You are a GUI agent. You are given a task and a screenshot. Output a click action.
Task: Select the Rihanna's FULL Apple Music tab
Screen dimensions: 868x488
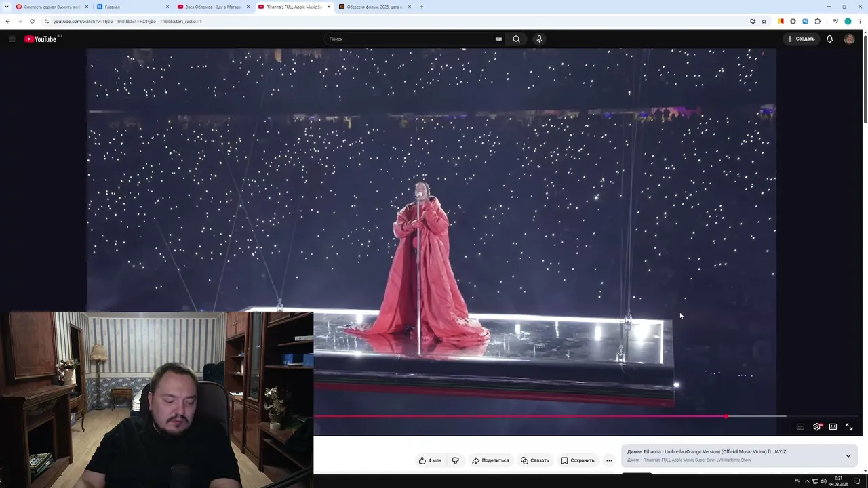(x=294, y=7)
